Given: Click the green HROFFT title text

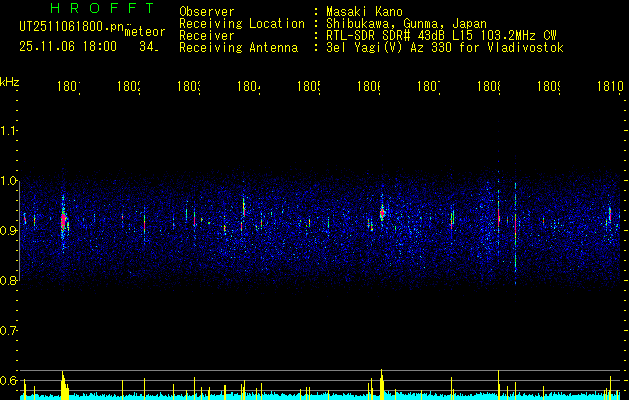Looking at the screenshot, I should point(103,8).
